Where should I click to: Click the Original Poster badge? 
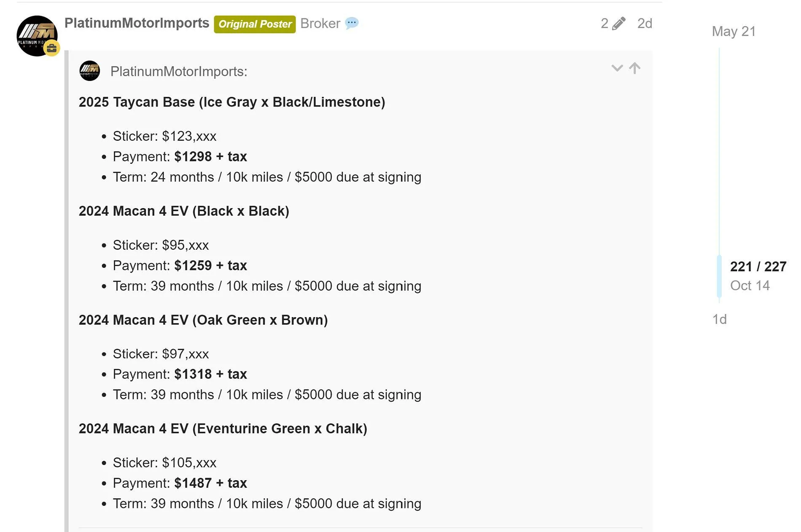click(x=255, y=24)
